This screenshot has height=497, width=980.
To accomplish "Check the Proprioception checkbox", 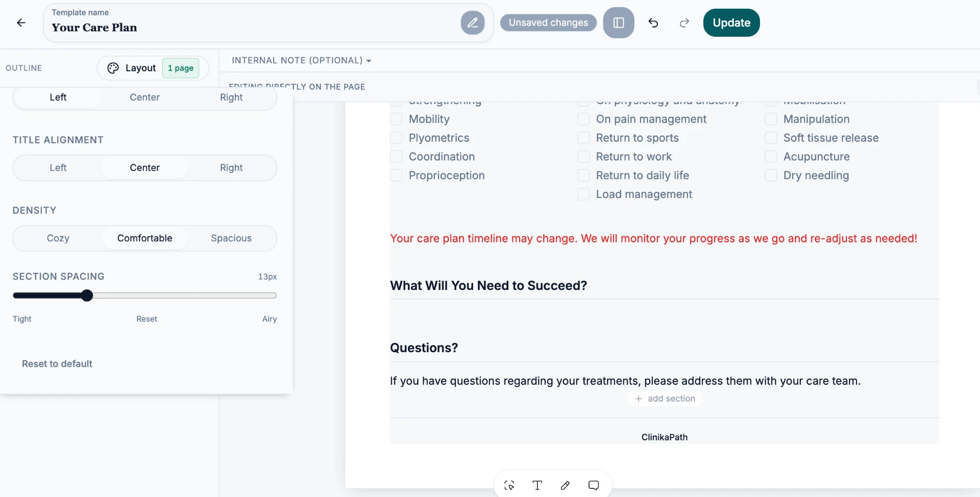I will [396, 176].
